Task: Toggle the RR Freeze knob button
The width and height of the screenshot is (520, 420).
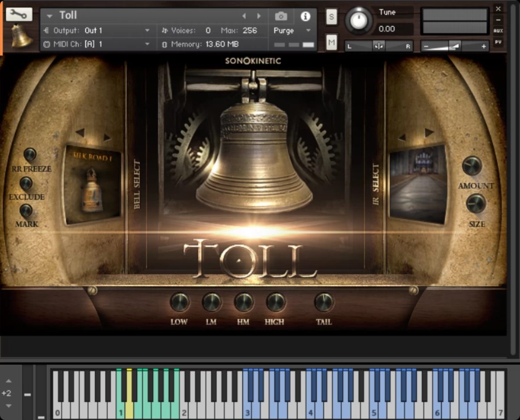Action: pyautogui.click(x=30, y=154)
